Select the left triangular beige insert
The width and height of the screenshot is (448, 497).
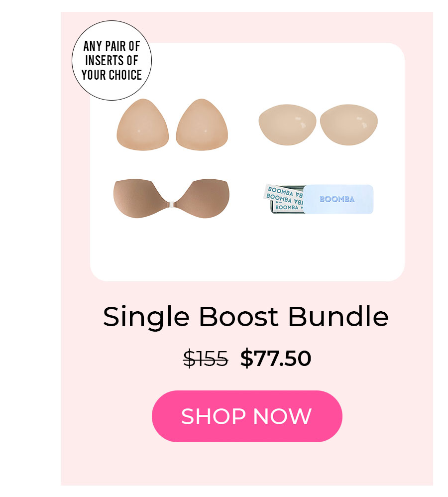coord(142,124)
